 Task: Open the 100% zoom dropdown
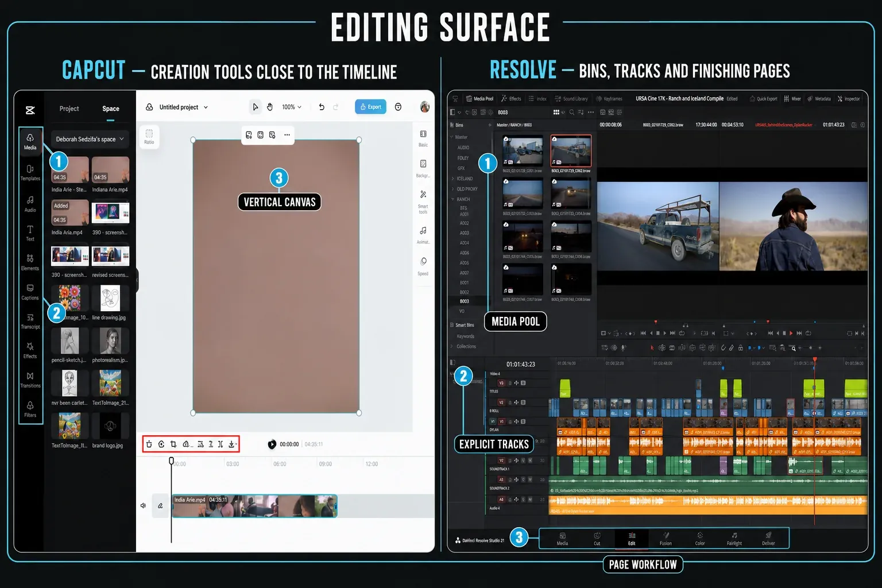(292, 107)
